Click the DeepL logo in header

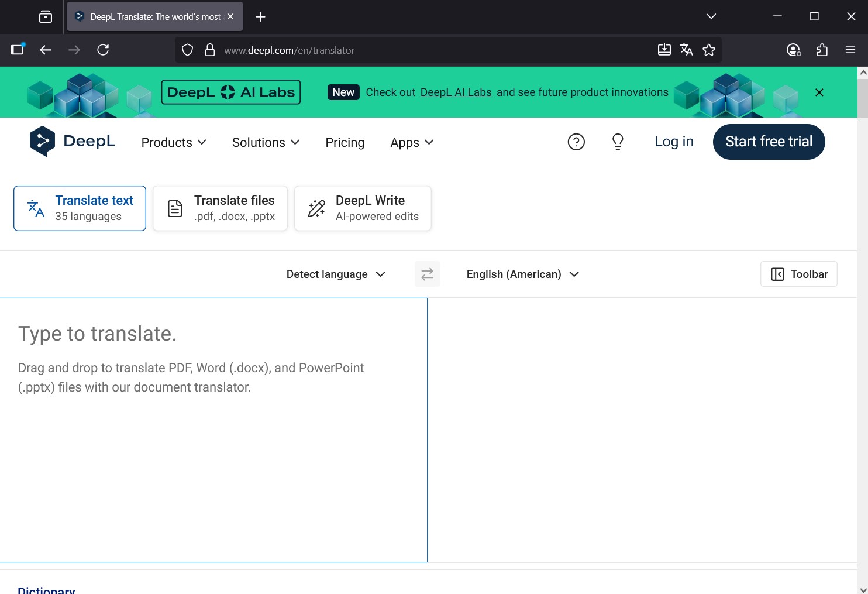coord(73,142)
